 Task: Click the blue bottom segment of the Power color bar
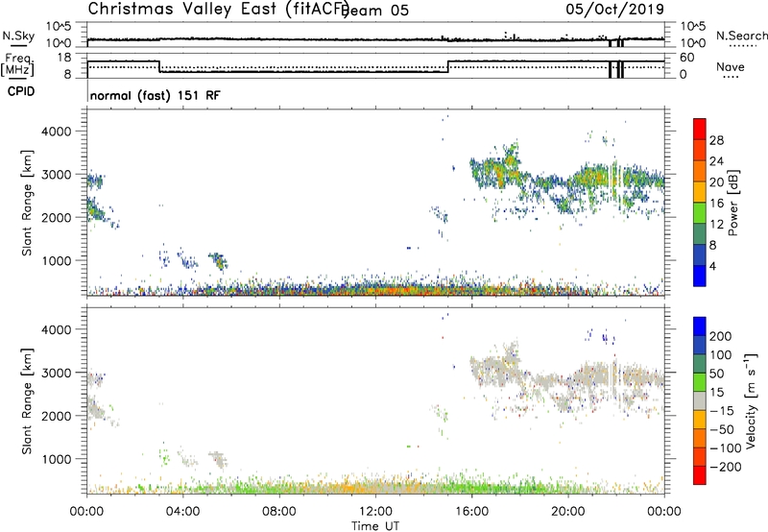click(x=700, y=276)
